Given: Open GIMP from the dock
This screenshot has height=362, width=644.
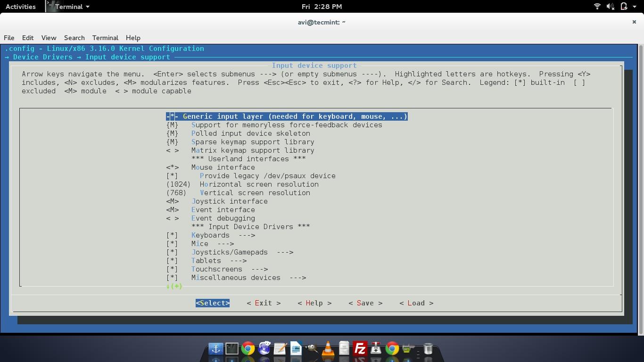Looking at the screenshot, I should 312,349.
